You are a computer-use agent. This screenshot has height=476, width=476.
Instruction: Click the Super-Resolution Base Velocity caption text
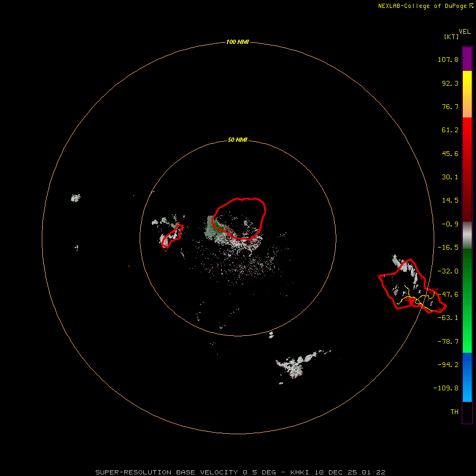tap(240, 472)
